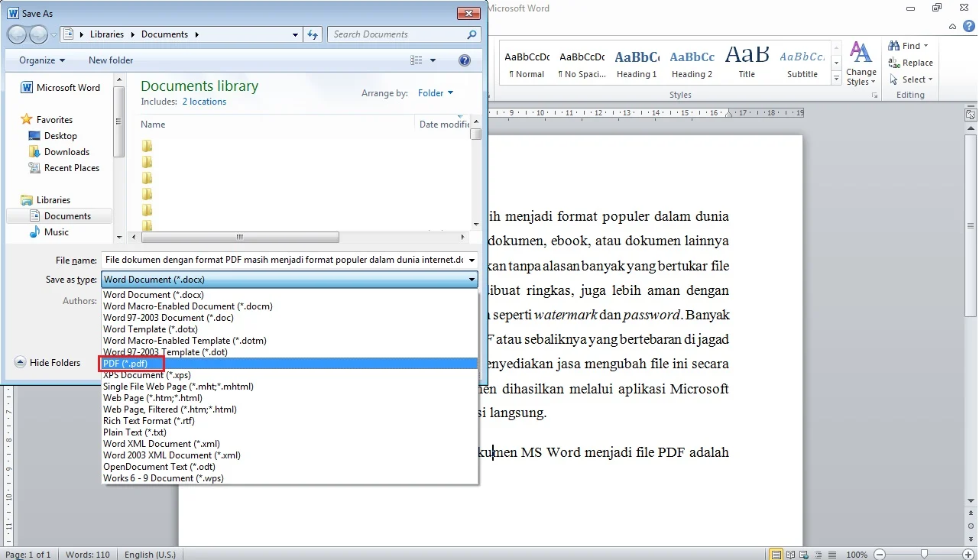Click the magnifier icon in Search Documents

(x=472, y=34)
